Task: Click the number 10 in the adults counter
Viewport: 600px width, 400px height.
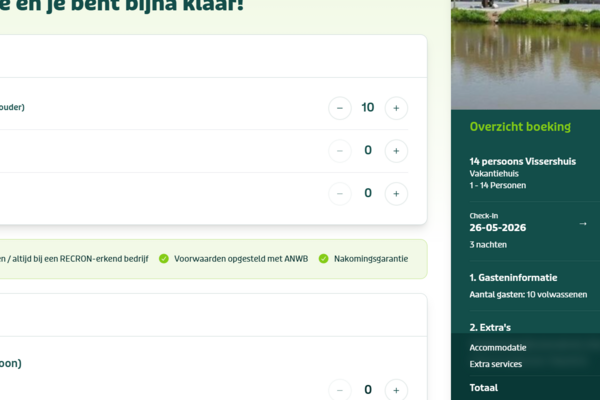Action: pos(368,108)
